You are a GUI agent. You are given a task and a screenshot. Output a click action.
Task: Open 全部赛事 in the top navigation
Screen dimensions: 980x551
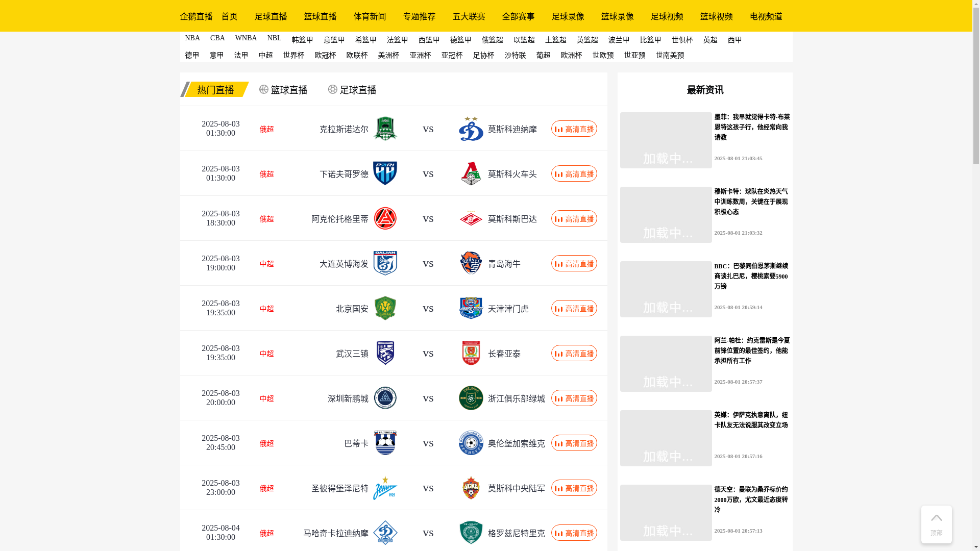(x=518, y=16)
